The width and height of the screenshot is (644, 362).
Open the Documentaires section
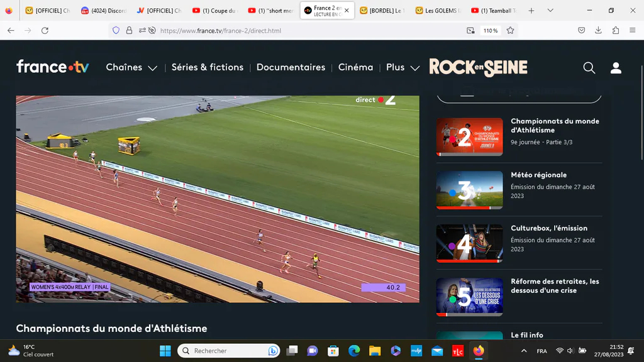pyautogui.click(x=291, y=67)
